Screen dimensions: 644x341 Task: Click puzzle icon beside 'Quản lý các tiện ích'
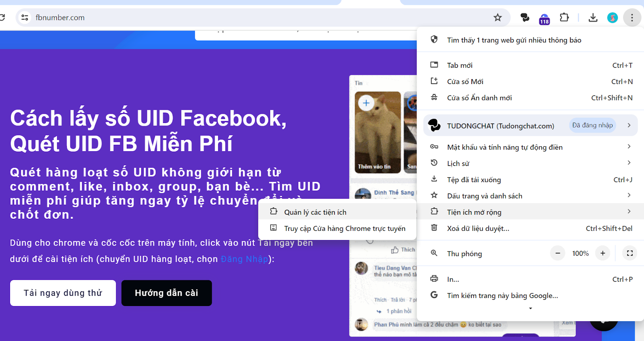pyautogui.click(x=274, y=212)
